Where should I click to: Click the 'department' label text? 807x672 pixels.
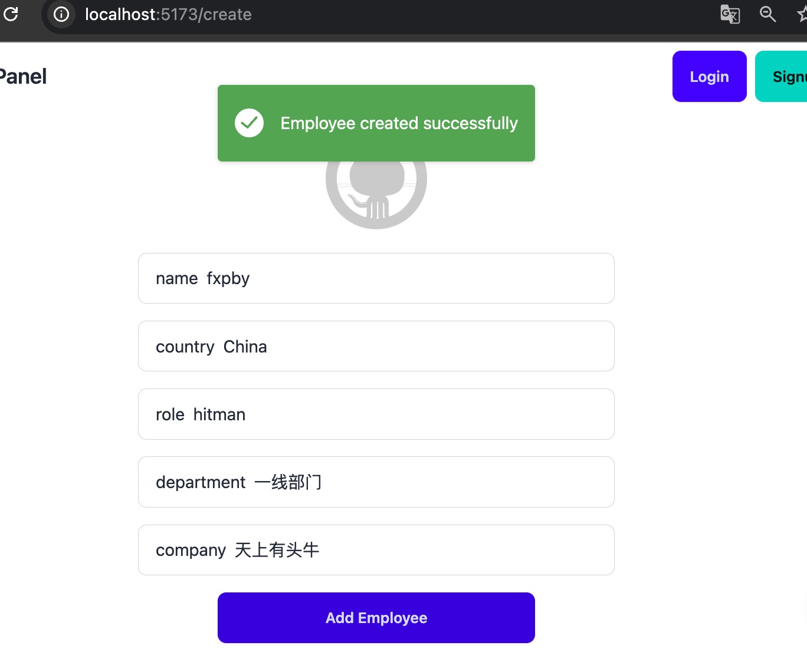point(201,482)
